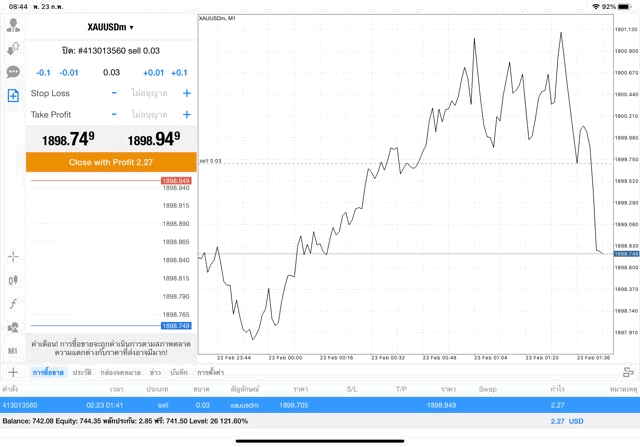
Task: Decrease volume by -0.1
Action: pyautogui.click(x=43, y=72)
